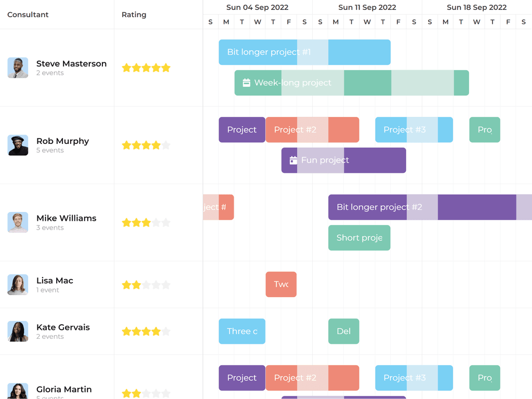The width and height of the screenshot is (532, 399).
Task: Click the "Sun 11 Sep 2022" week header
Action: pyautogui.click(x=367, y=7)
